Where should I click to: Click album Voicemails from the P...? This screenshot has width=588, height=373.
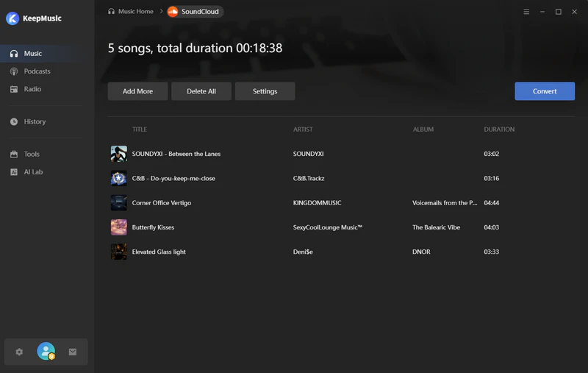[x=445, y=202]
